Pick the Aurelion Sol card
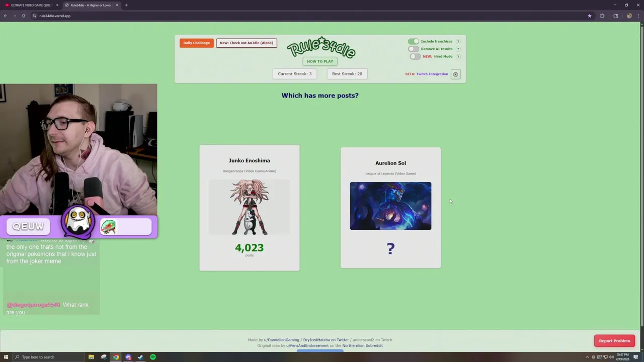 click(x=390, y=208)
